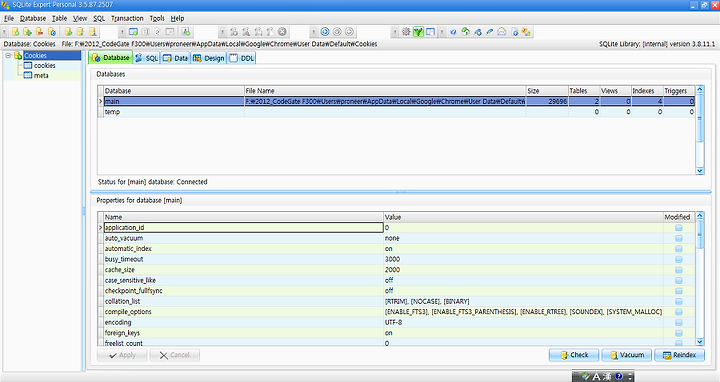Toggle Modified checkbox for automatic_index
The width and height of the screenshot is (720, 382).
click(679, 249)
